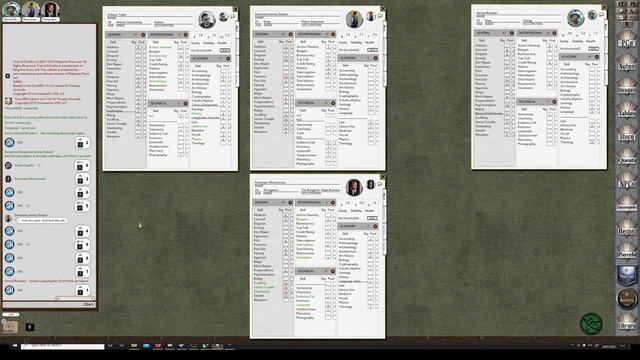Collapse ACADEMIC section on Samuel Brooker's sheet

[597, 57]
